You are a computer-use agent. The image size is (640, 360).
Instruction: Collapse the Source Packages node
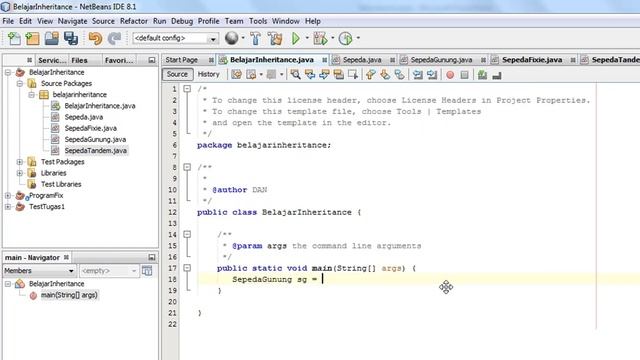20,83
